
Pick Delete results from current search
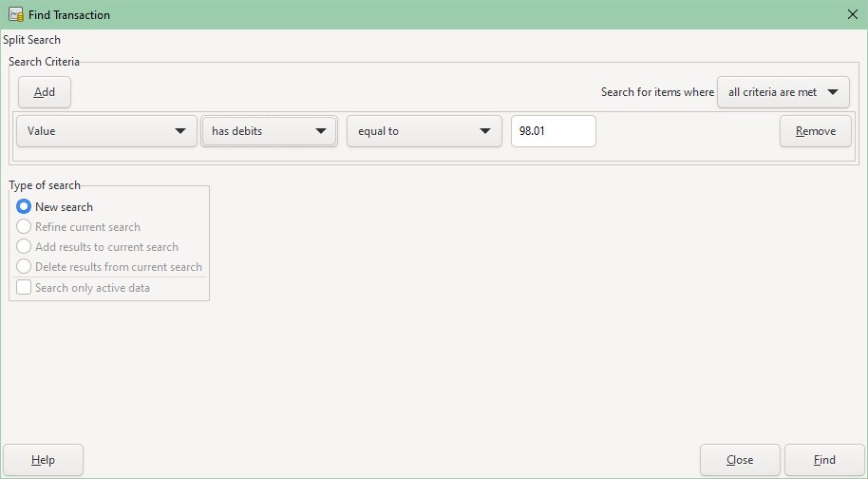point(25,267)
